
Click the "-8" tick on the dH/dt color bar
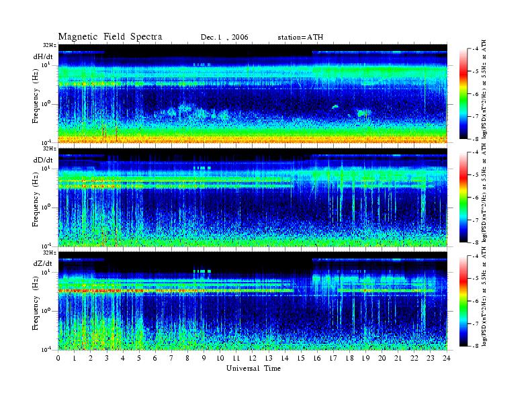point(476,139)
